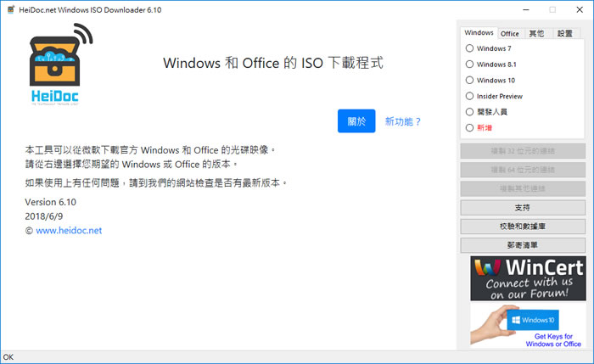This screenshot has height=364, width=594.
Task: Click the blue 關於 button
Action: pos(356,121)
